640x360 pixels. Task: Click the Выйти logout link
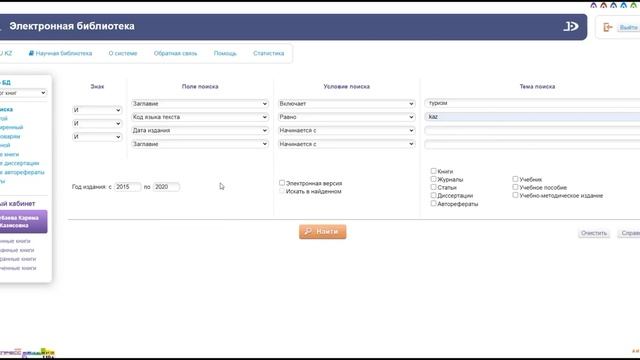point(628,27)
